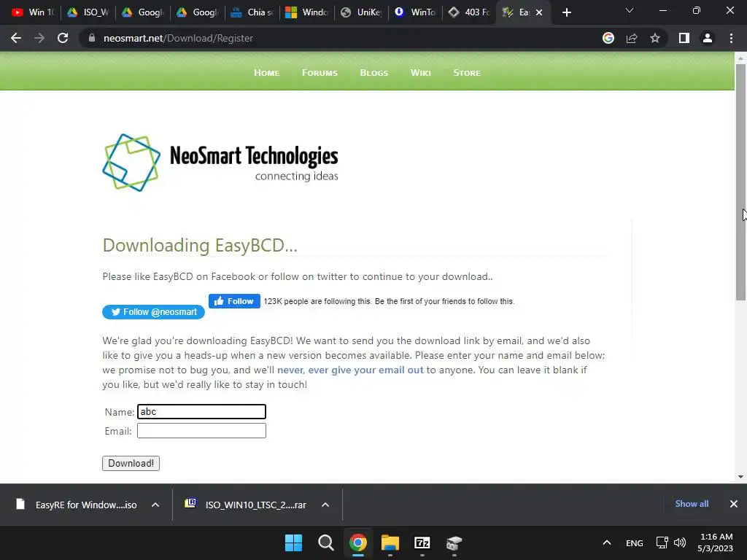Open the Home navigation link
Image resolution: width=747 pixels, height=560 pixels.
[x=266, y=73]
